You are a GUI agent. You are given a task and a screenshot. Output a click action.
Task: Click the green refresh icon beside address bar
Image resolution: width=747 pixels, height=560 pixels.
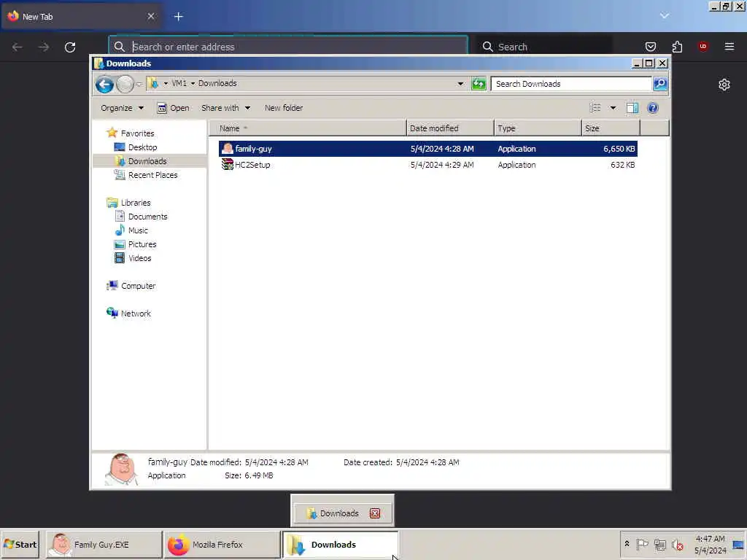pos(479,84)
